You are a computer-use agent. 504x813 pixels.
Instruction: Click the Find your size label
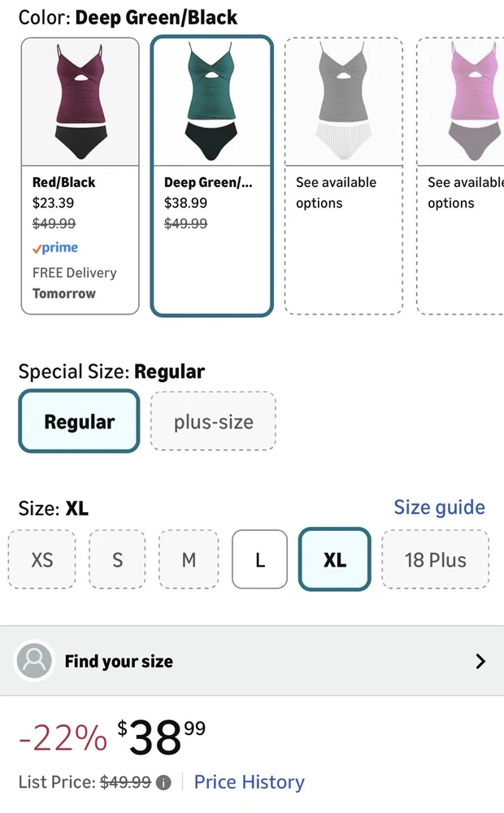(119, 661)
